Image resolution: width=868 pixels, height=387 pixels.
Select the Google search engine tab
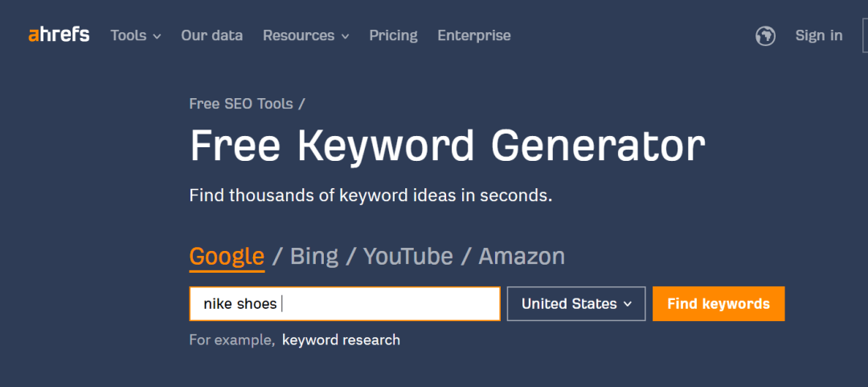(227, 257)
